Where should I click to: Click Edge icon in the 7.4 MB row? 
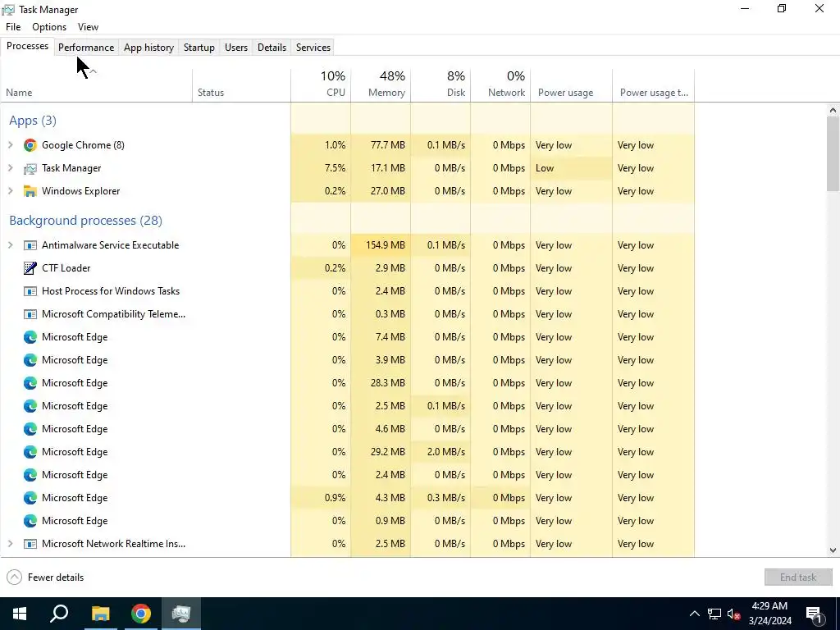(x=30, y=337)
